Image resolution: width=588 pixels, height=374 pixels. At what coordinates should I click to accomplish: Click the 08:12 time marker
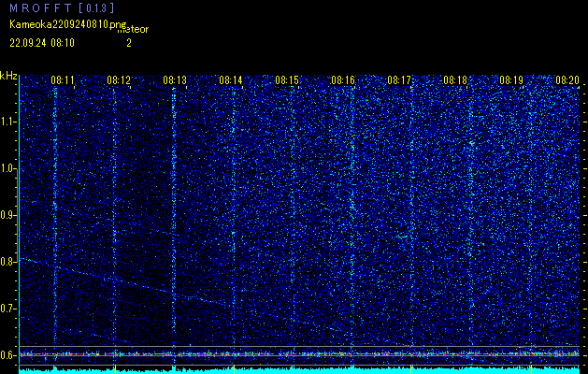point(119,79)
